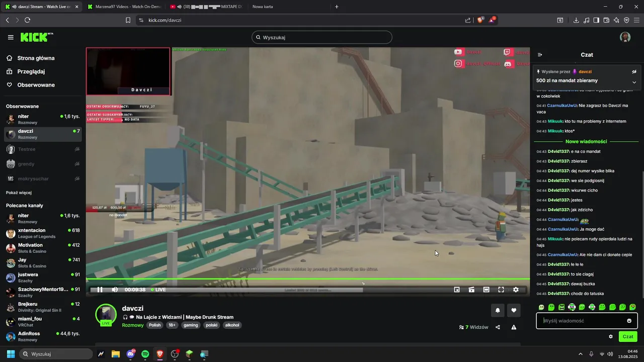Share the davczi stream

(498, 327)
